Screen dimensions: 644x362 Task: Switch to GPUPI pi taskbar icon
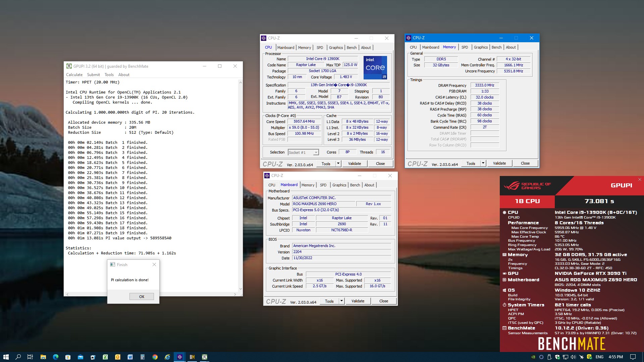[x=205, y=357]
